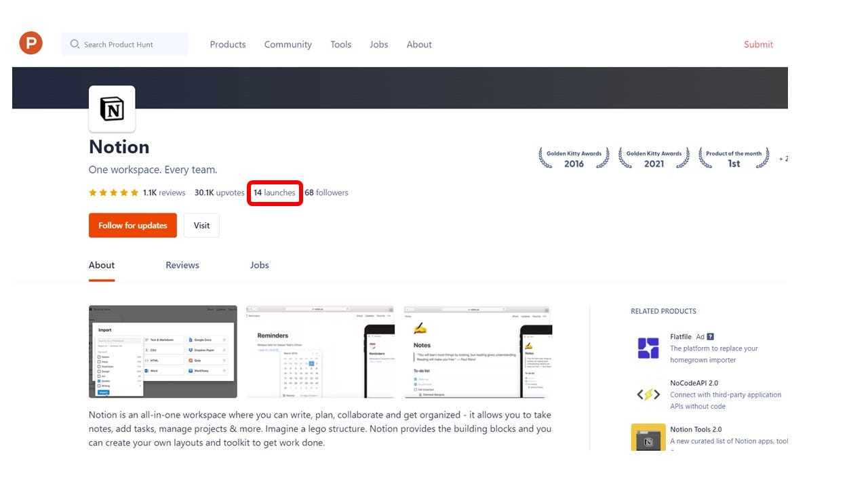Click the Notion product title

click(x=119, y=147)
